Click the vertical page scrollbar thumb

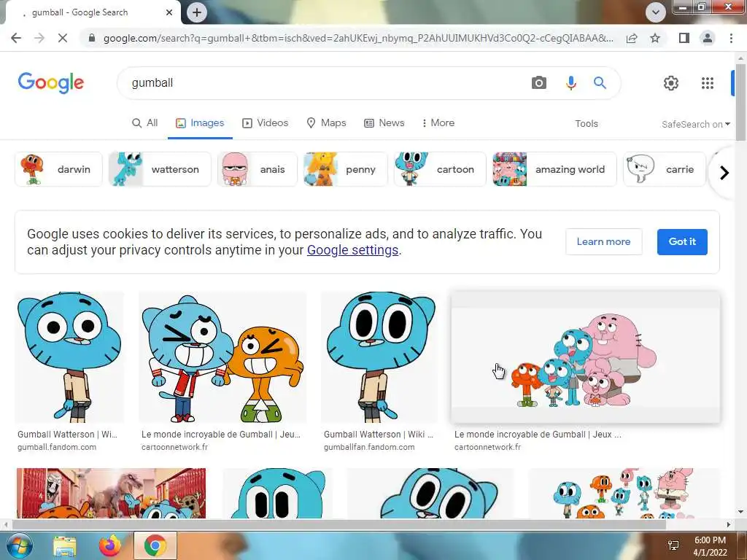[740, 102]
